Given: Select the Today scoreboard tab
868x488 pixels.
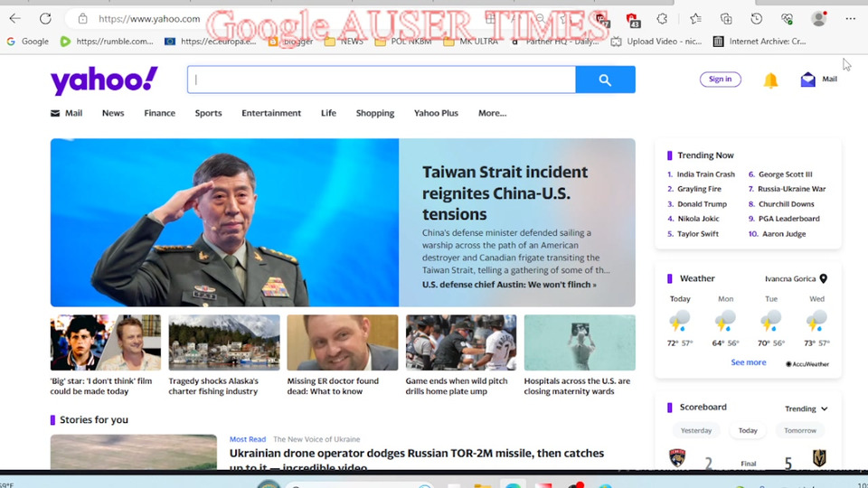Looking at the screenshot, I should (748, 430).
